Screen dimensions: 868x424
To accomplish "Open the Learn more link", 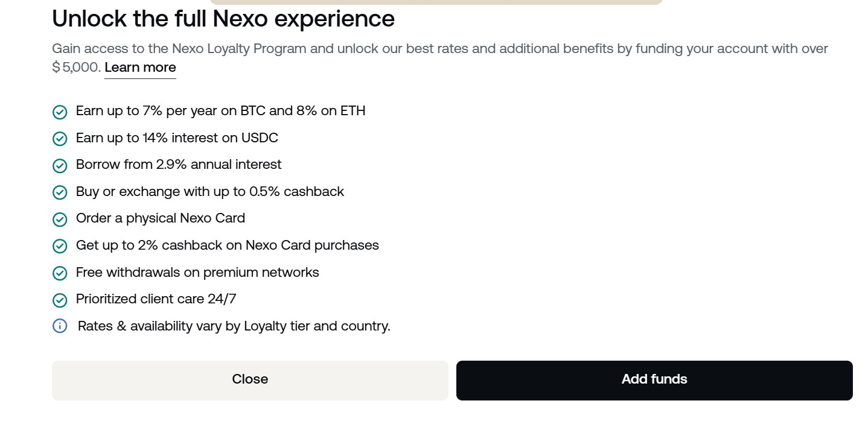I will [x=140, y=68].
